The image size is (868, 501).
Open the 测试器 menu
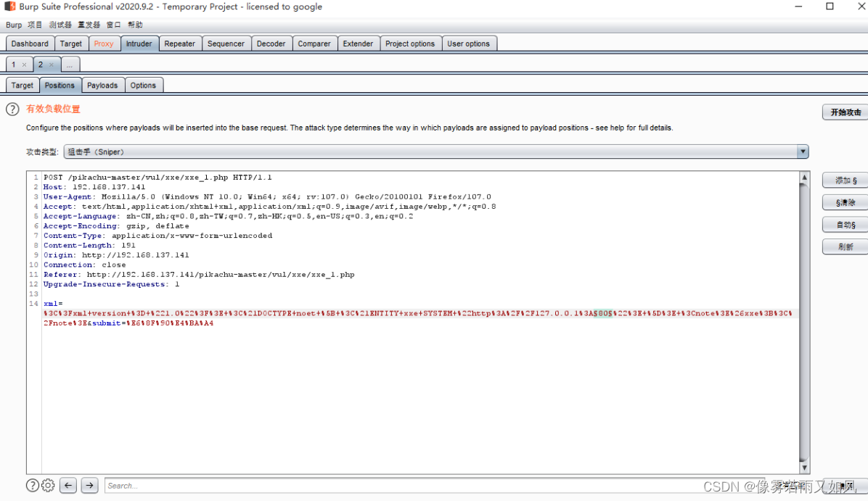[x=60, y=25]
